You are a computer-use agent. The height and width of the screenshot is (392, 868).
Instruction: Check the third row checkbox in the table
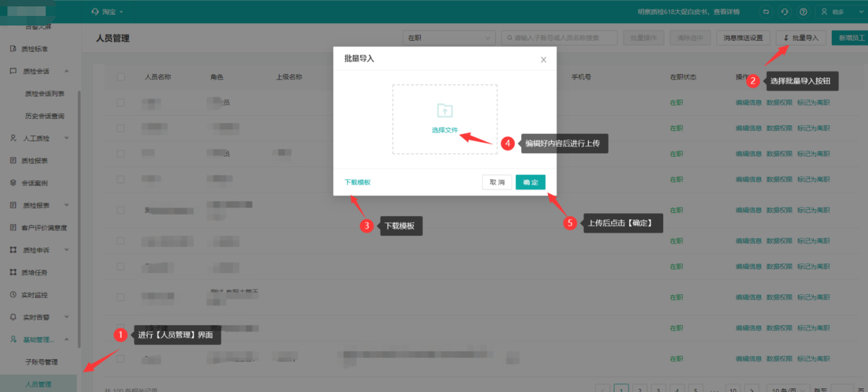(x=121, y=153)
